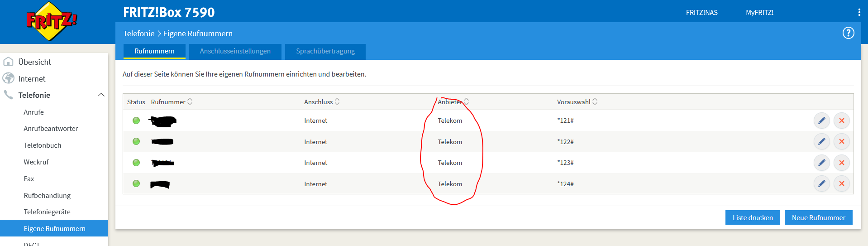Edit the number with prefix *123#

point(821,163)
